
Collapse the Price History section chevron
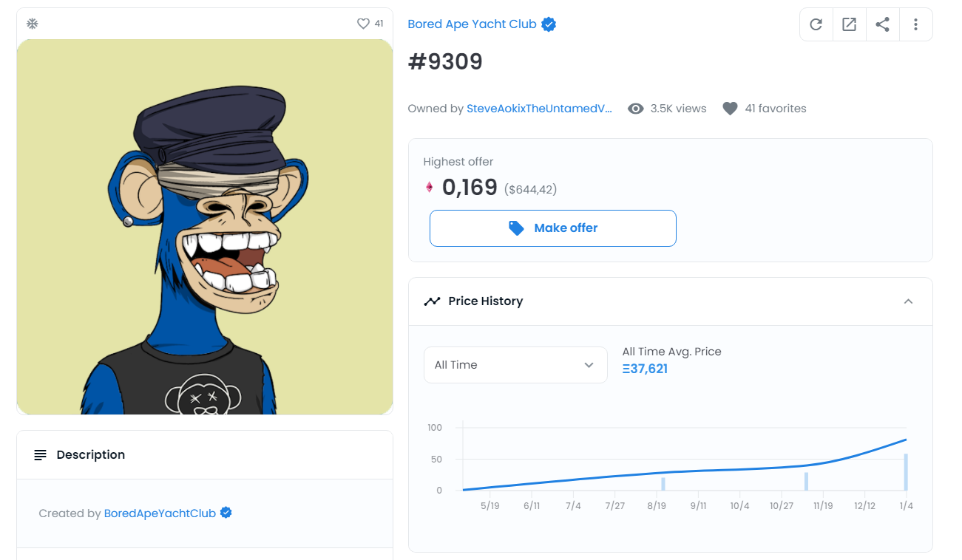(x=909, y=301)
